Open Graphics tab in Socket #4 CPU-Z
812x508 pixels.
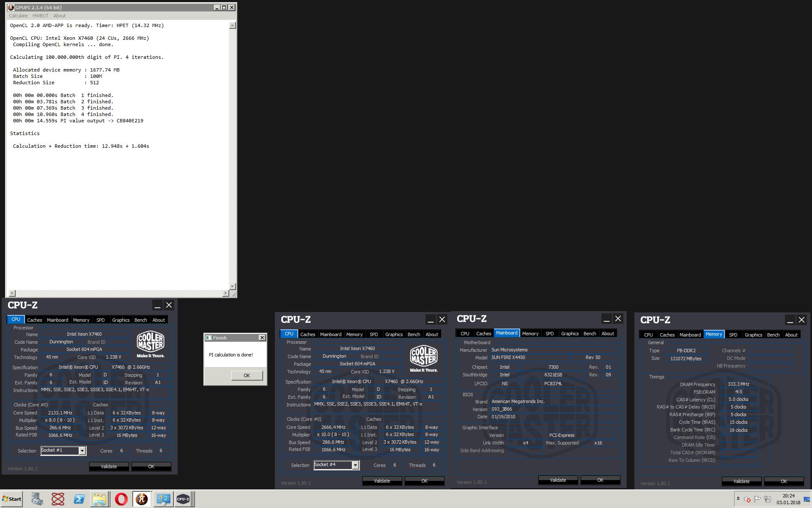(394, 334)
